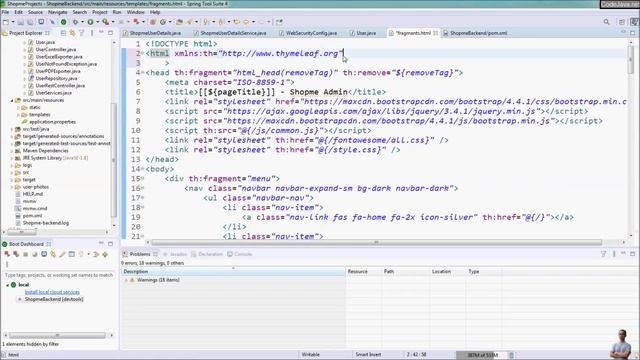Image resolution: width=640 pixels, height=360 pixels.
Task: Expand the static folder
Action: (x=18, y=107)
